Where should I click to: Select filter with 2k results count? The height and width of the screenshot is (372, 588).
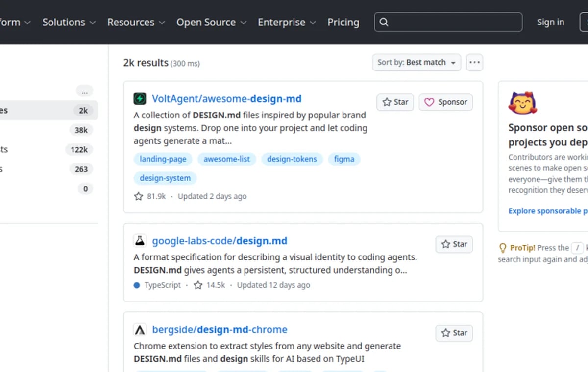point(49,111)
